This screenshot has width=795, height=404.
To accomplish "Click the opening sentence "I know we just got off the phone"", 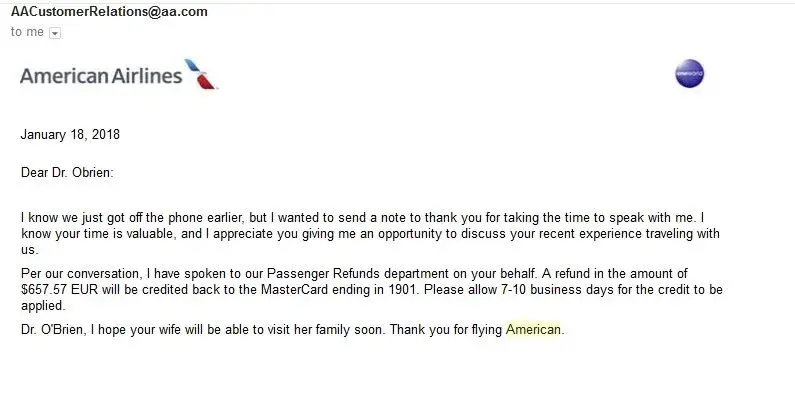I will click(110, 217).
